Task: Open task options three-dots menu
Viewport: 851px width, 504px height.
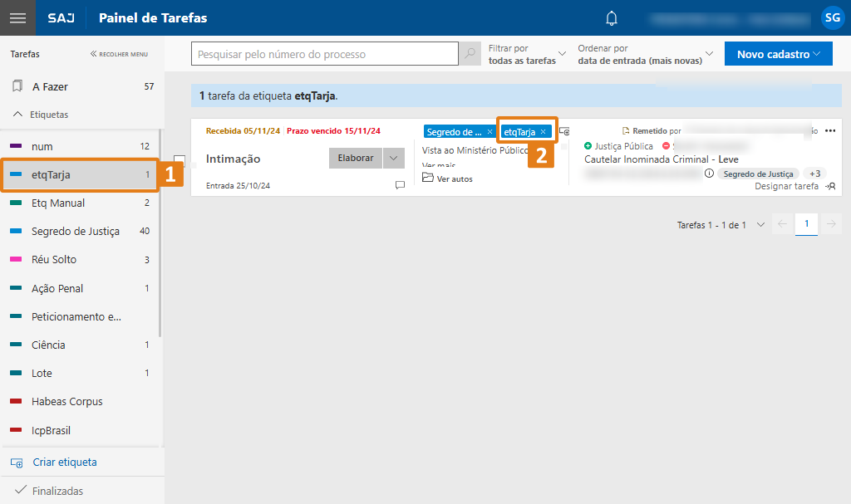Action: pyautogui.click(x=829, y=131)
